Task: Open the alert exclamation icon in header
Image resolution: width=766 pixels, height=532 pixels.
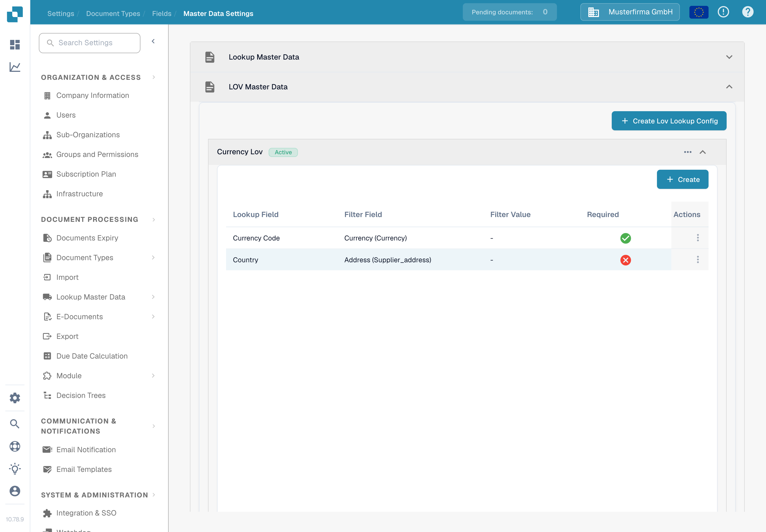Action: pyautogui.click(x=723, y=12)
